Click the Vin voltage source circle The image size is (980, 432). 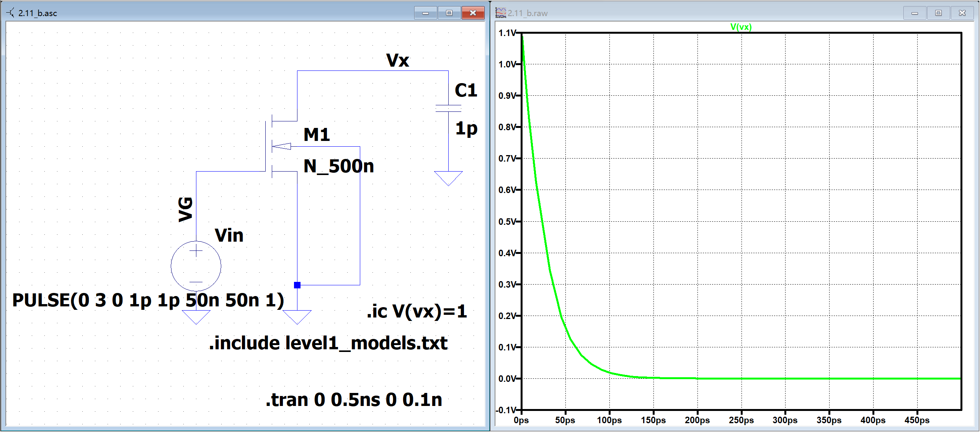click(x=196, y=266)
